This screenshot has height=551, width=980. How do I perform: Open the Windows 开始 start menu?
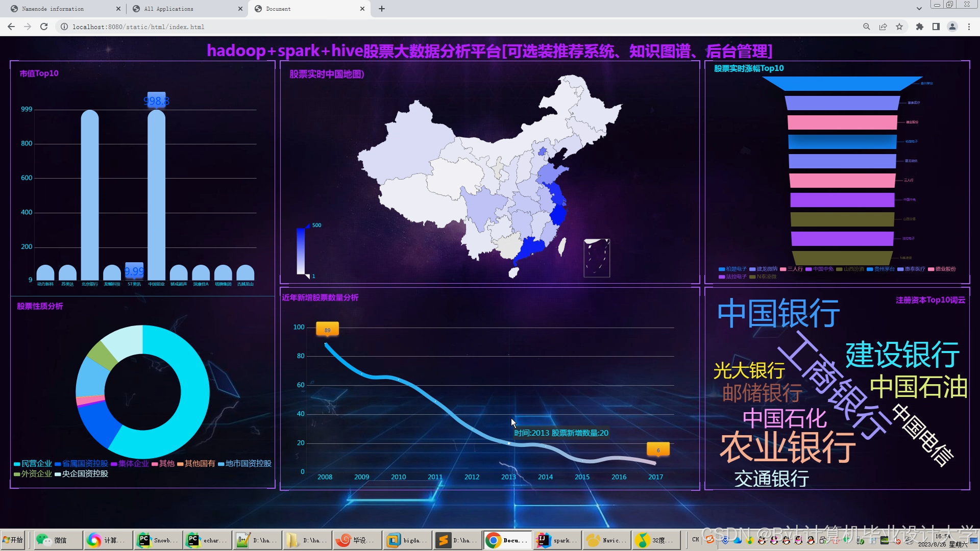coord(13,540)
